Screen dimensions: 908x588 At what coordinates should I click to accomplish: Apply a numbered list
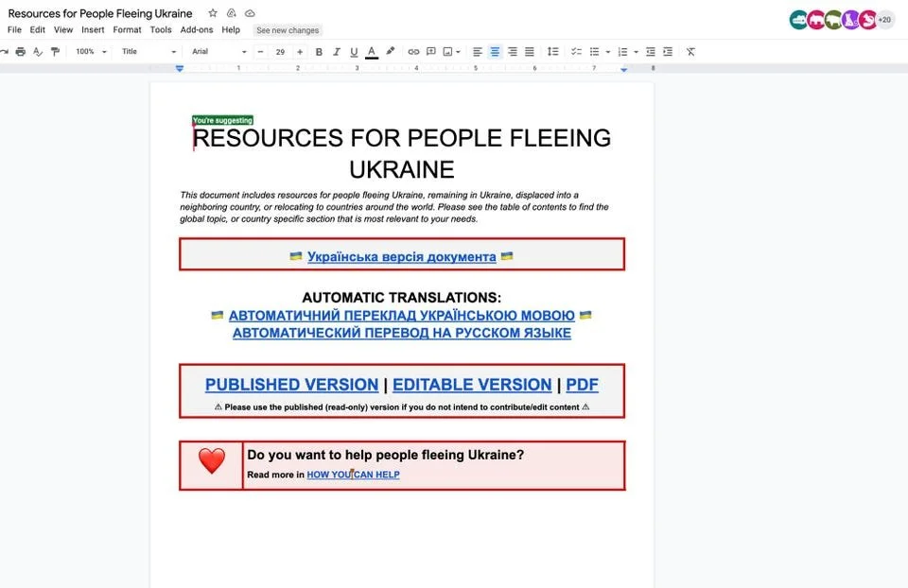coord(622,51)
